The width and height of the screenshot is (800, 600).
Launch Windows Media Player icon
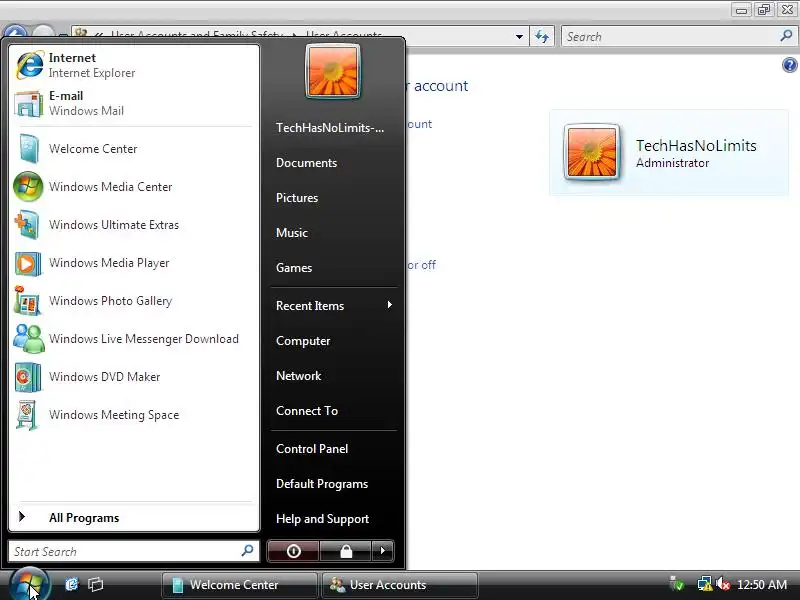click(x=28, y=263)
